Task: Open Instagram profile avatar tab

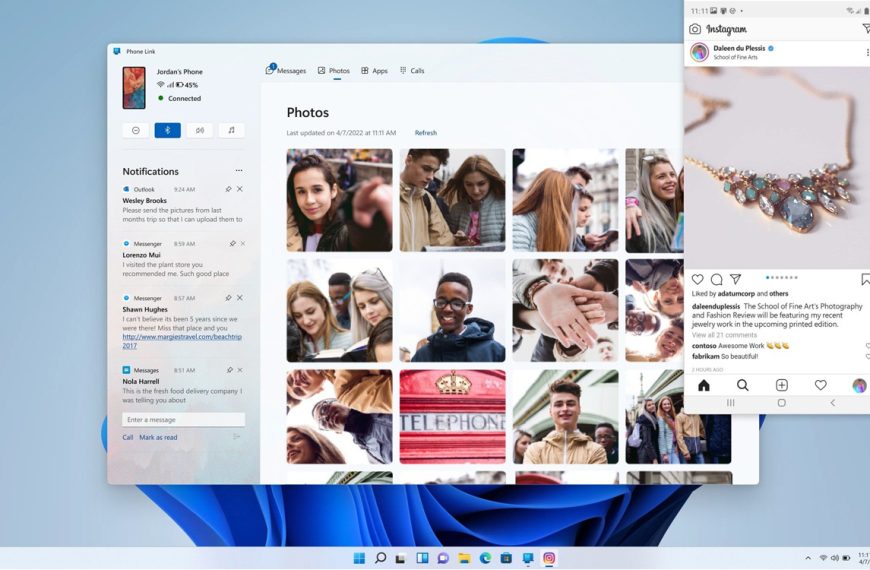Action: (x=859, y=385)
